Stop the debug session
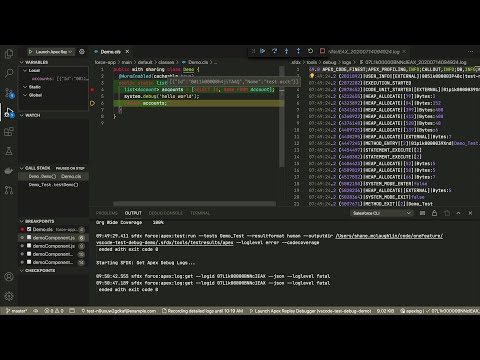480x360 pixels. pos(322,51)
